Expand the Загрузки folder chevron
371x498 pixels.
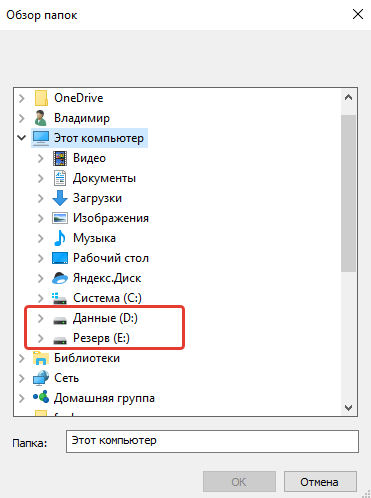coord(41,198)
